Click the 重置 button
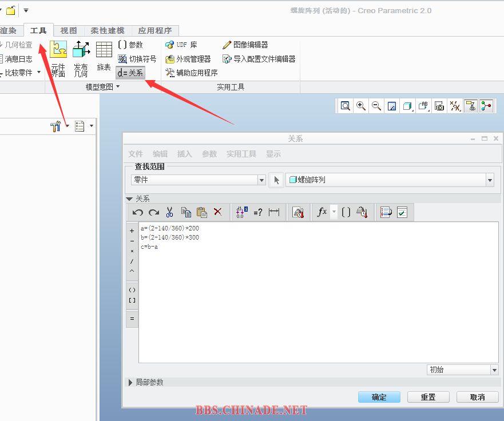Screen dimensions: 504x421 [x=428, y=397]
